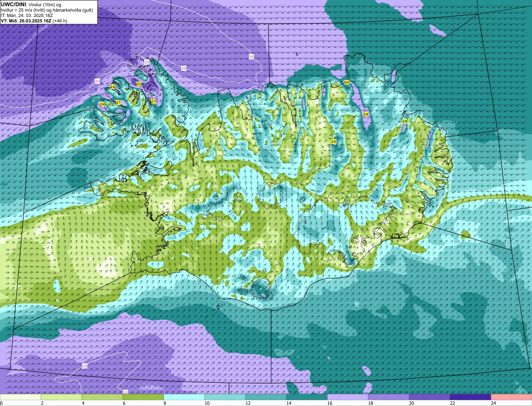Click the 12–14 m/s medium teal legend swatch
Viewport: 532px width, 406px height.
click(266, 397)
